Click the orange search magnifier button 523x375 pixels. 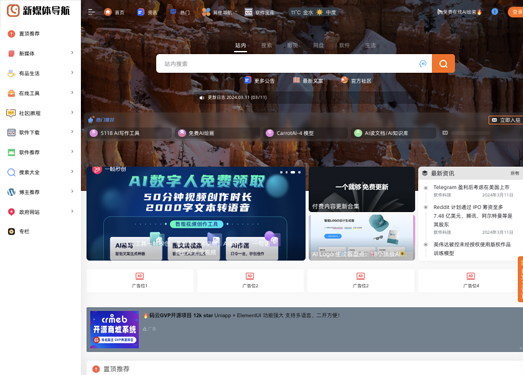point(443,64)
